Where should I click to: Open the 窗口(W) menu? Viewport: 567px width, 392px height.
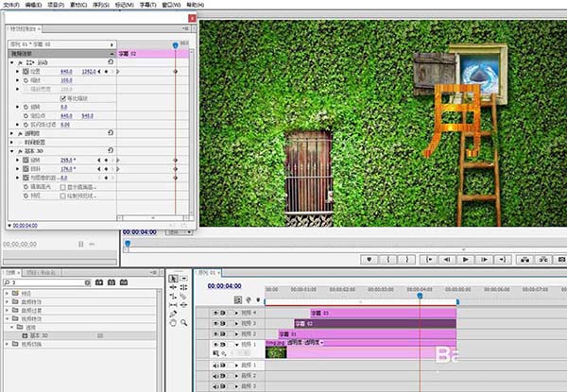click(171, 5)
